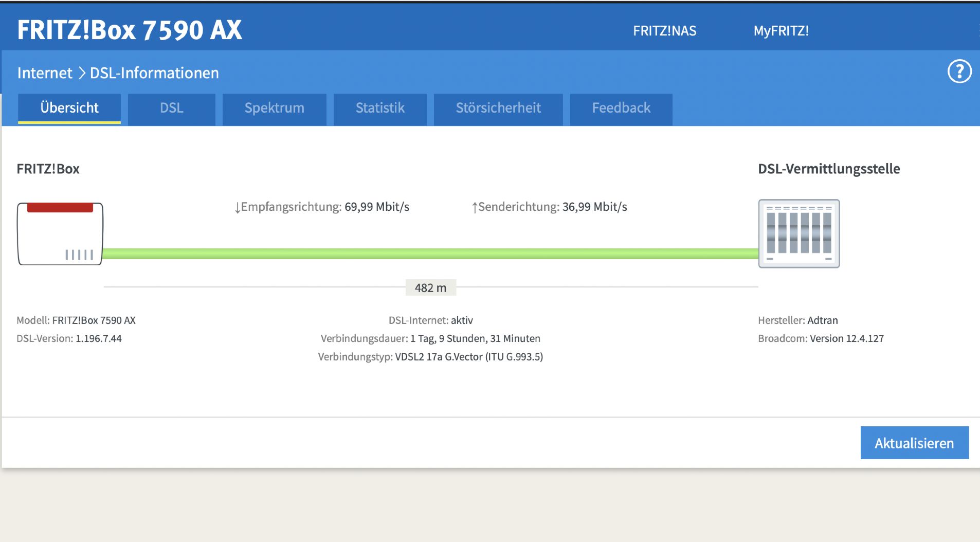This screenshot has width=980, height=542.
Task: Open the help question mark icon
Action: [x=959, y=71]
